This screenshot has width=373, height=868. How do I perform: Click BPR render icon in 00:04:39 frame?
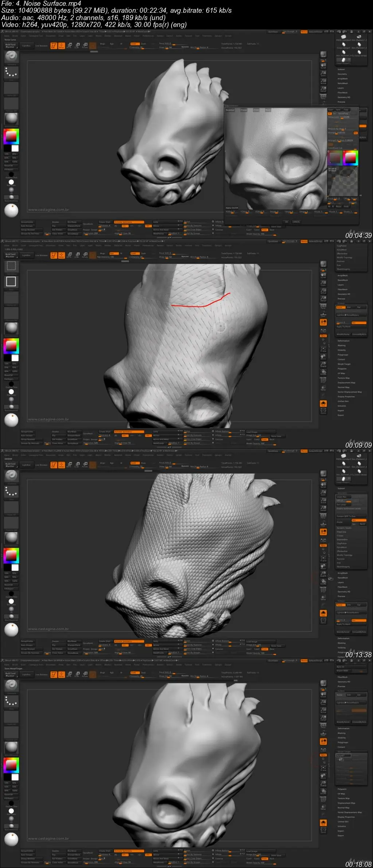[323, 54]
